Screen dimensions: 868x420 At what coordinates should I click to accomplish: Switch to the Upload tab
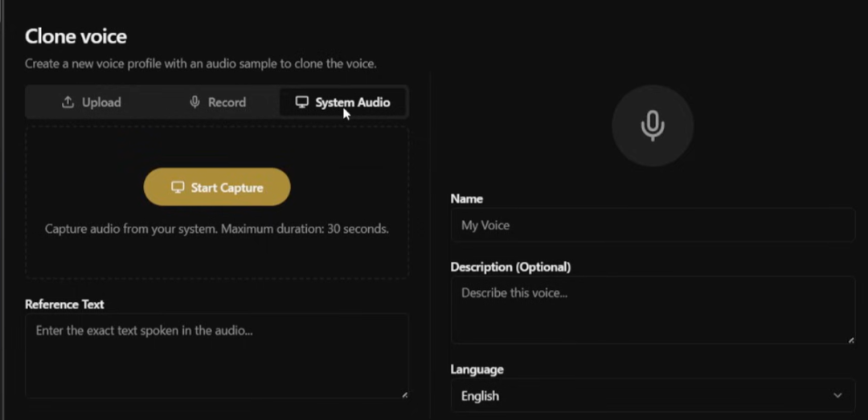click(x=91, y=103)
